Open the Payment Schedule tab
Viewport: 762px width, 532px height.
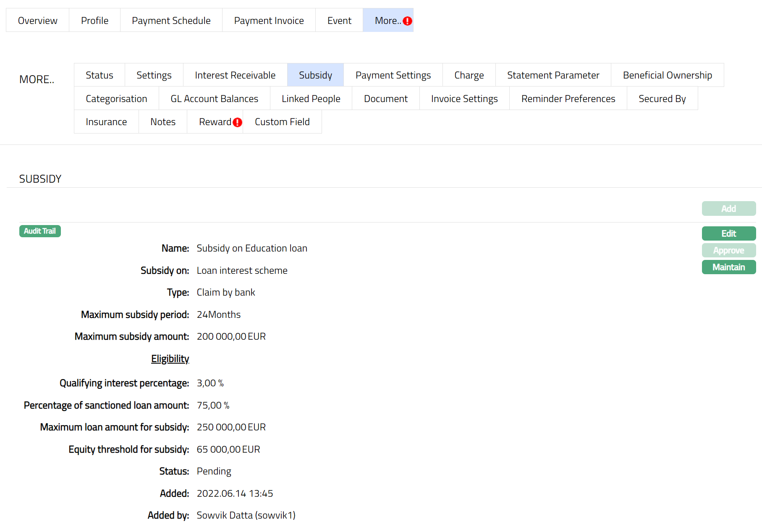point(171,21)
